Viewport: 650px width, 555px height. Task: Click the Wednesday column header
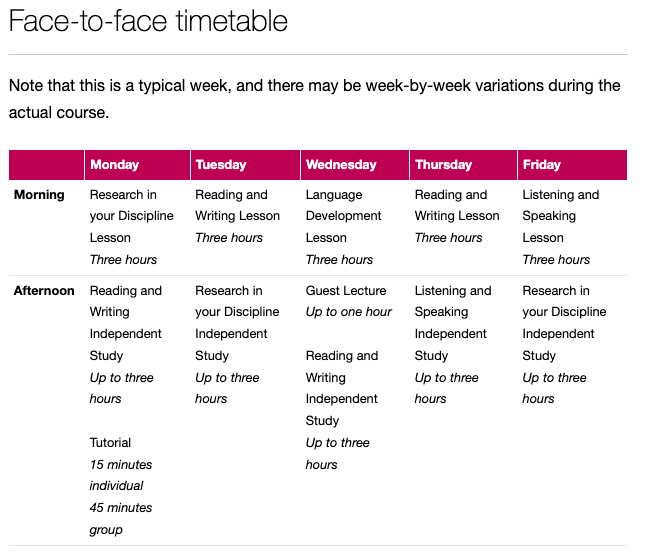(341, 165)
